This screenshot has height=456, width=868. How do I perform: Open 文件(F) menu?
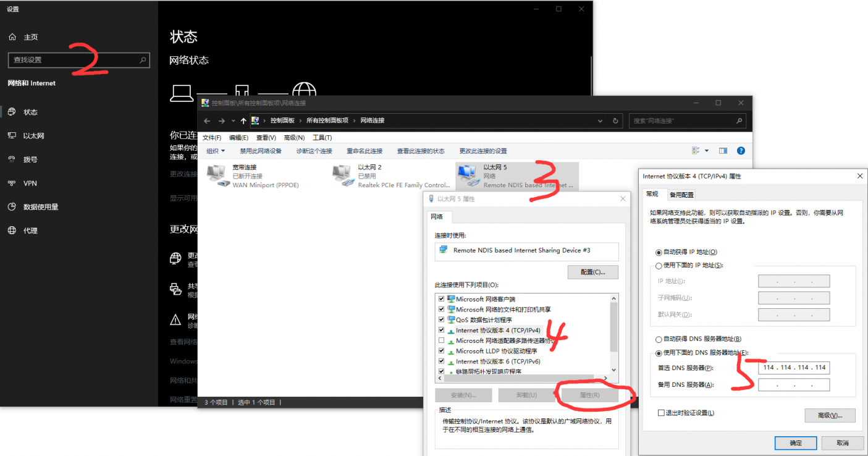click(212, 138)
